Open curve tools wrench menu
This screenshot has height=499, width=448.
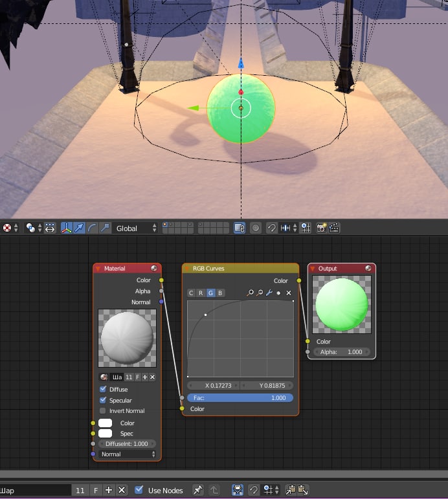pos(269,293)
